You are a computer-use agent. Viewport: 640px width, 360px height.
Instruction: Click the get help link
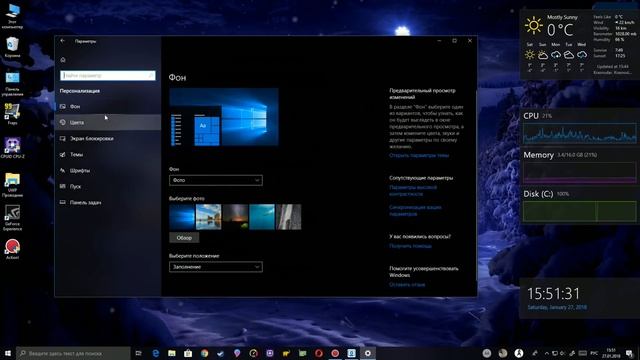click(x=410, y=246)
